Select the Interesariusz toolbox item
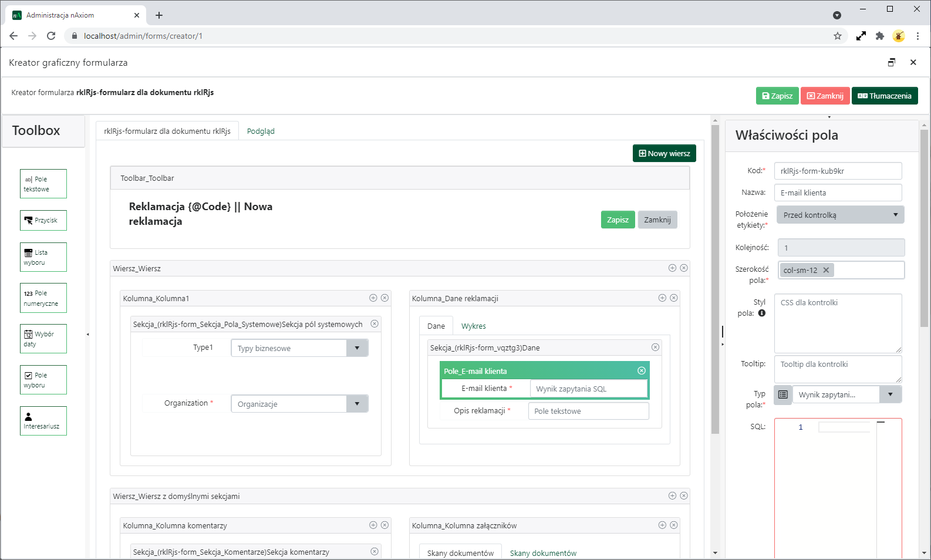 pyautogui.click(x=43, y=421)
